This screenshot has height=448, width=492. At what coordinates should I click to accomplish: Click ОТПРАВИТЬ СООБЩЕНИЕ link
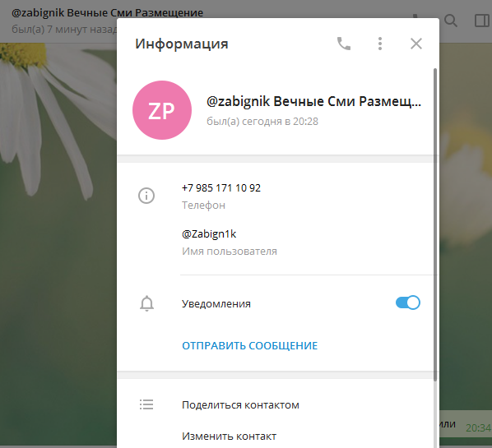coord(250,345)
